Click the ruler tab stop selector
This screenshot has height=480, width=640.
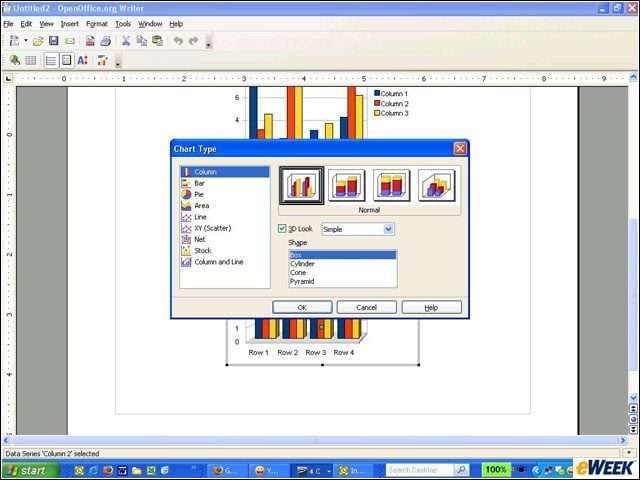(x=9, y=78)
